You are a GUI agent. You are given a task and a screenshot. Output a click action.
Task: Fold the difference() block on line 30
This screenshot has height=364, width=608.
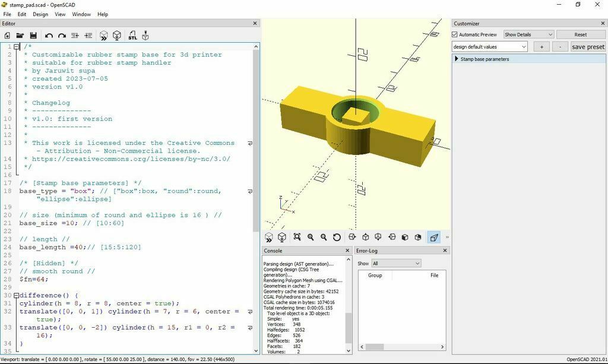pyautogui.click(x=17, y=296)
